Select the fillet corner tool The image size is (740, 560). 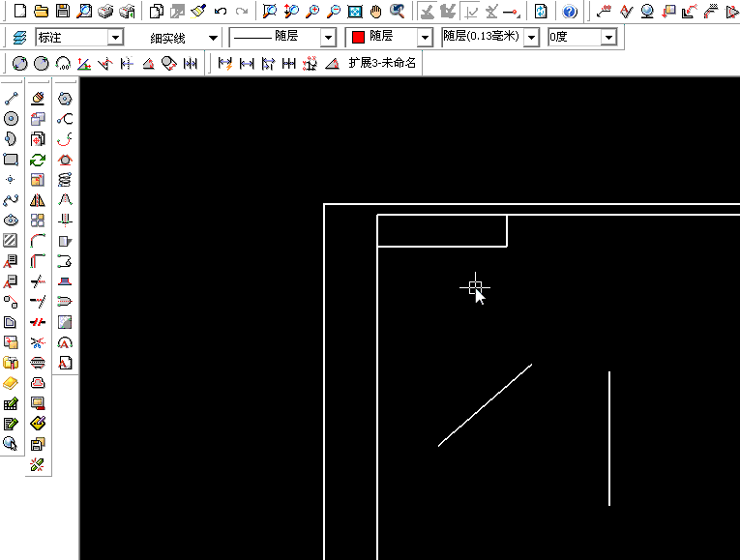(x=38, y=241)
